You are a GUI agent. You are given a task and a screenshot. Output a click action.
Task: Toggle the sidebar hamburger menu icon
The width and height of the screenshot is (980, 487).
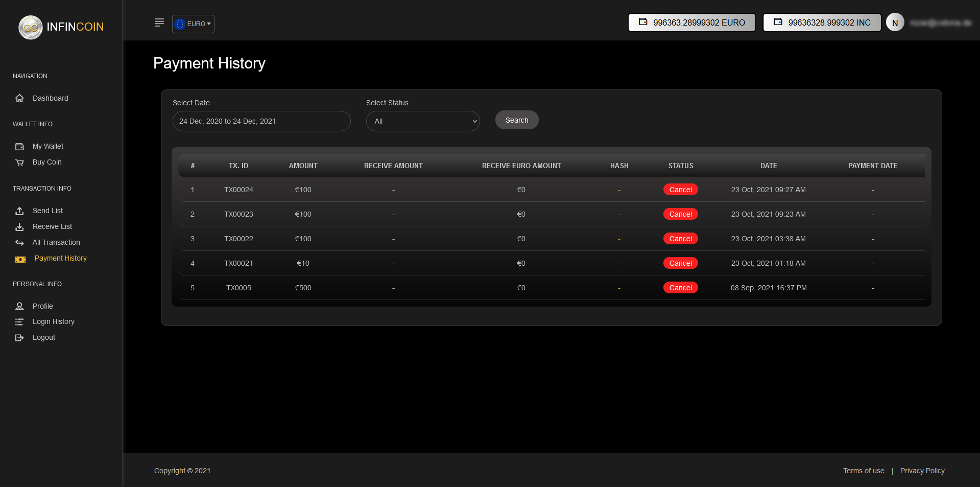(x=159, y=23)
